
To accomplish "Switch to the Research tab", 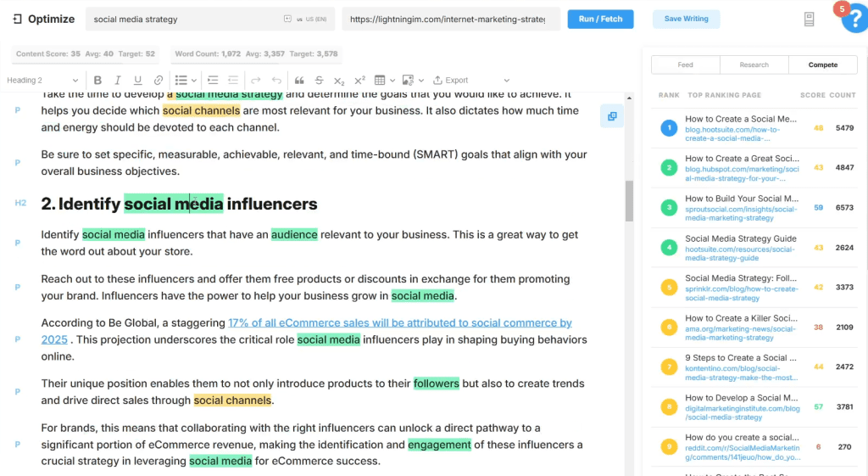I will point(754,64).
